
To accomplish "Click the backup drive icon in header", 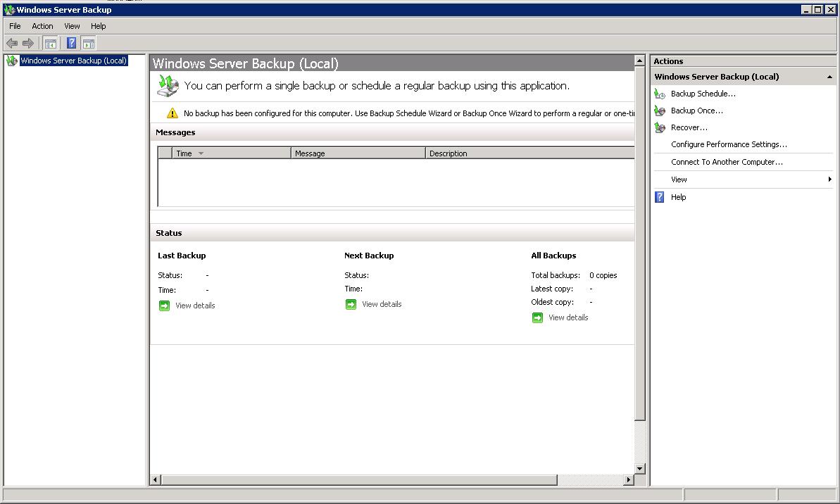I will click(x=168, y=86).
